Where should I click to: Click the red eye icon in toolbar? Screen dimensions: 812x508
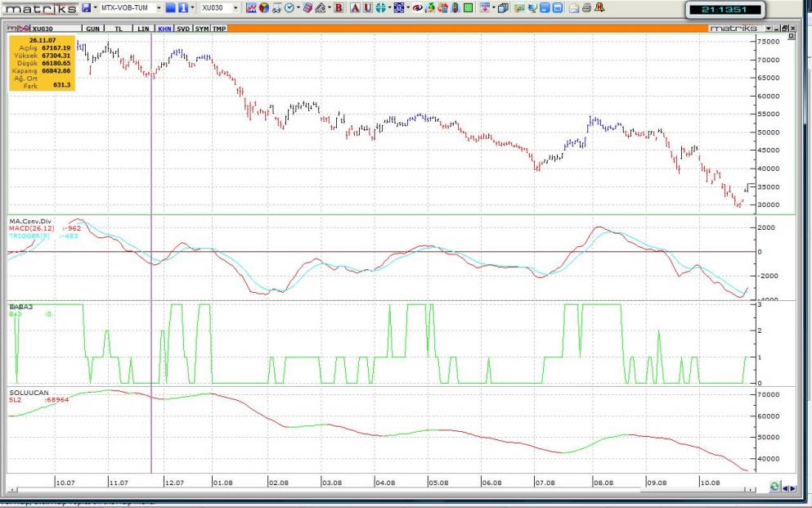point(417,7)
